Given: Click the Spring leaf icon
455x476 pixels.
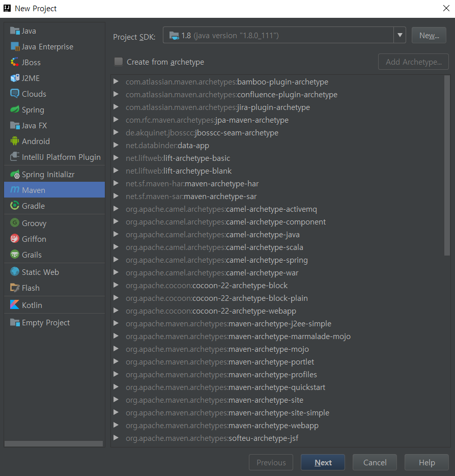Looking at the screenshot, I should pos(15,109).
